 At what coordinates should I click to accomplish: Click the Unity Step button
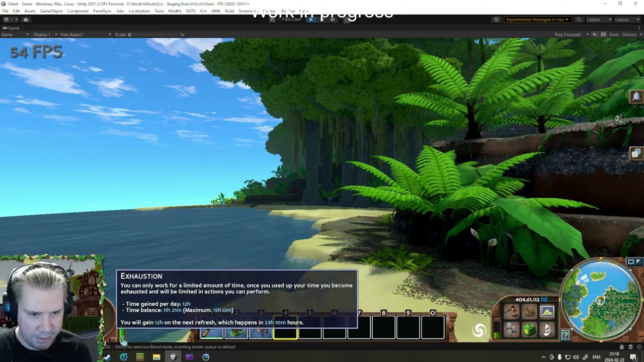[x=333, y=20]
